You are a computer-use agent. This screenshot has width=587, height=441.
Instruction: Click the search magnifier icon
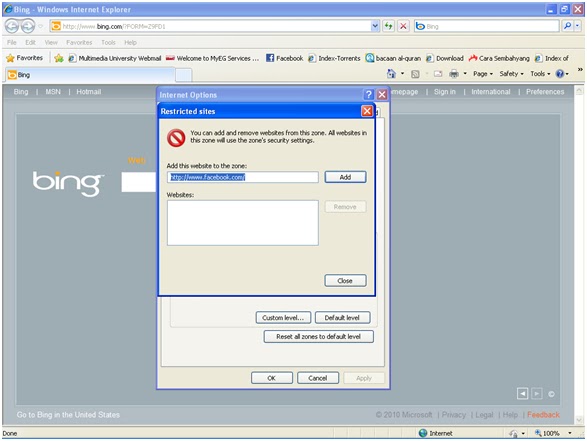point(568,26)
